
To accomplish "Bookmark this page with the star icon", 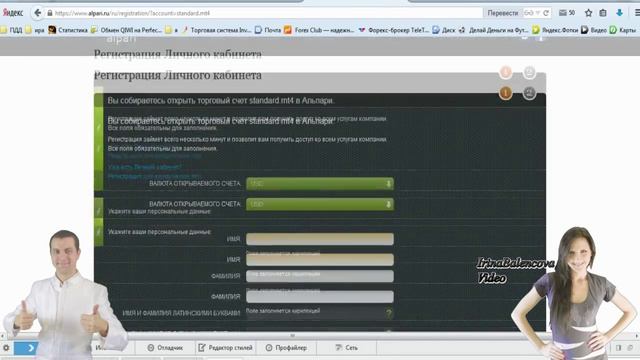I will 588,13.
